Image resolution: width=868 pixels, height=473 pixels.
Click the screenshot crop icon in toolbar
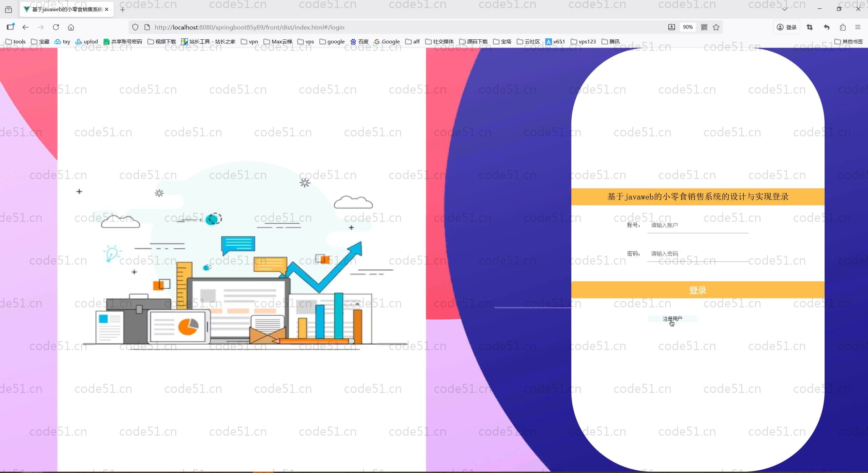[x=810, y=27]
